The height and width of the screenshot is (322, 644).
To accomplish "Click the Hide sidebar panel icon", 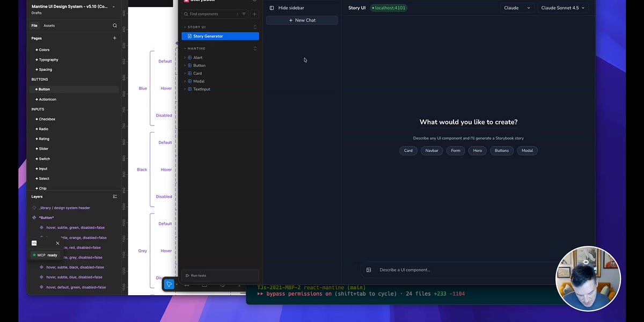I will coord(272,8).
